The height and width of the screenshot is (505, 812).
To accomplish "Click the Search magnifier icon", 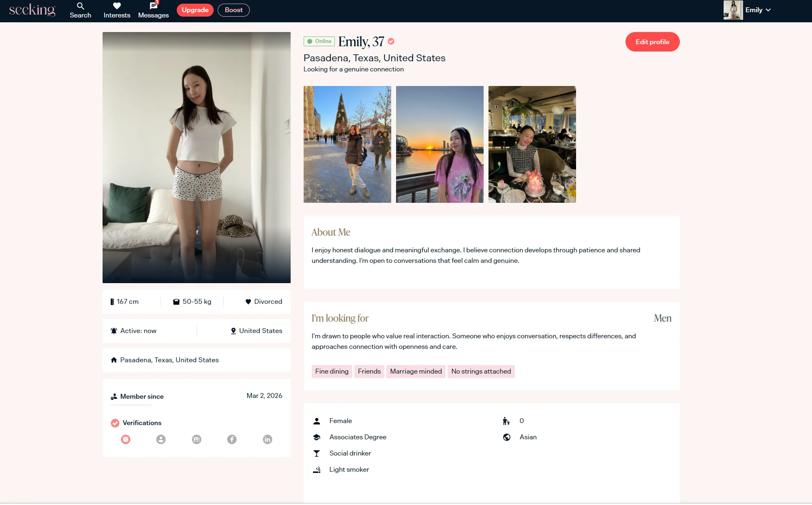I will click(80, 6).
